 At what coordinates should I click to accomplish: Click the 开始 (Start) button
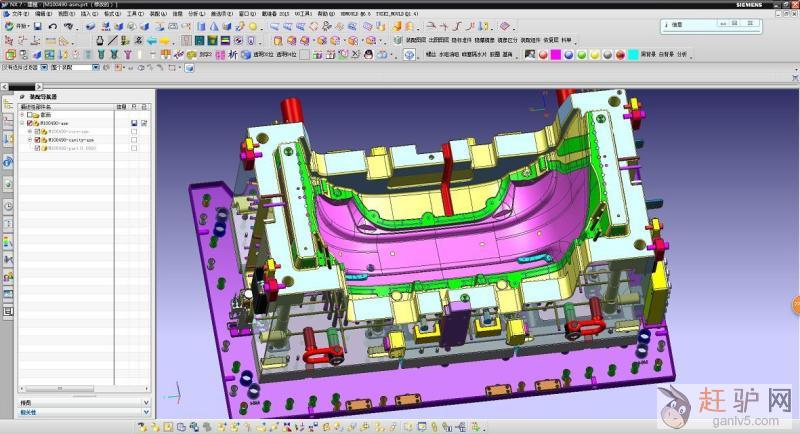(x=16, y=27)
